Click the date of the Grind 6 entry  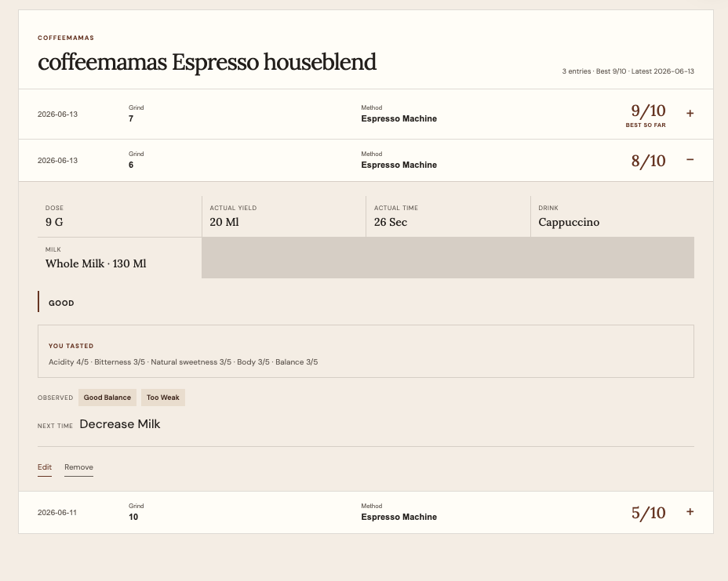(57, 161)
